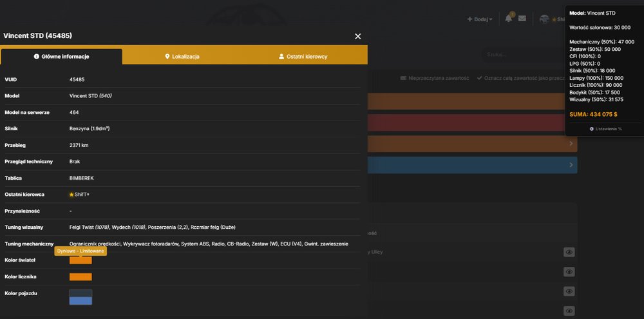This screenshot has width=644, height=319.
Task: Click the Zestaw (50%): 50 000 line
Action: (x=595, y=49)
